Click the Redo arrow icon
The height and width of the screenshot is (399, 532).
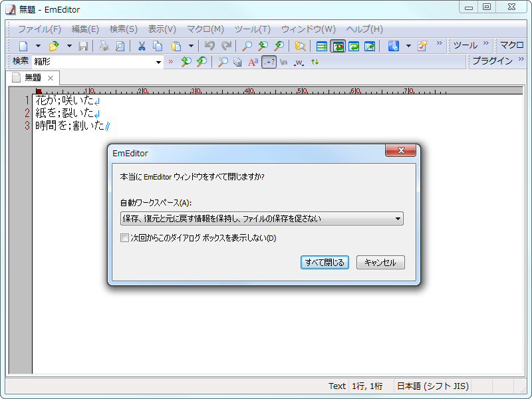pyautogui.click(x=226, y=46)
